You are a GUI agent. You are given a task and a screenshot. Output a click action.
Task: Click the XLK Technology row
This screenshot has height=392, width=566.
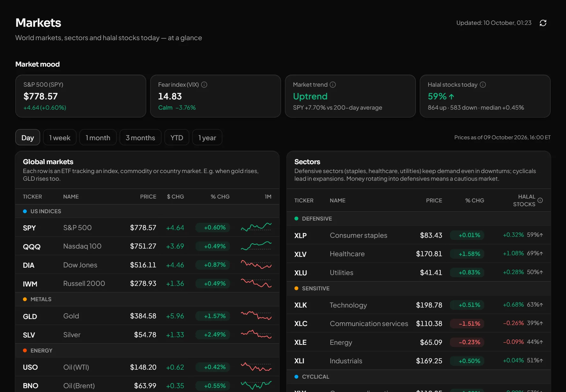[419, 305]
